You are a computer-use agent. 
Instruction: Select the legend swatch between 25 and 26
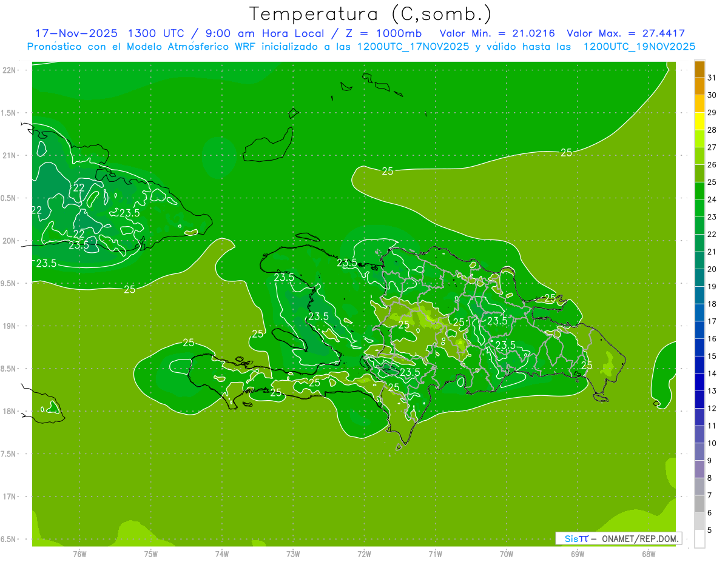(699, 173)
